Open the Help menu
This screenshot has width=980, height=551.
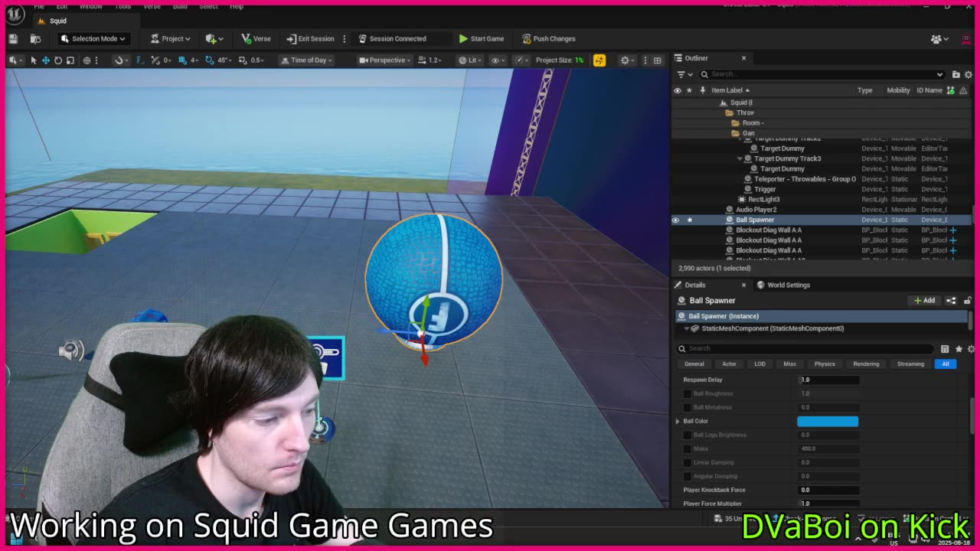(237, 6)
